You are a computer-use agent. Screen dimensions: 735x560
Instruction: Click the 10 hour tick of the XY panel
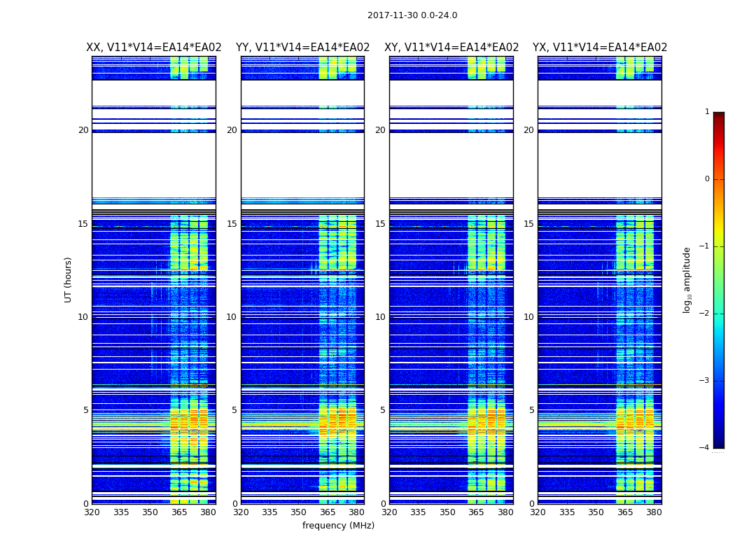point(380,317)
